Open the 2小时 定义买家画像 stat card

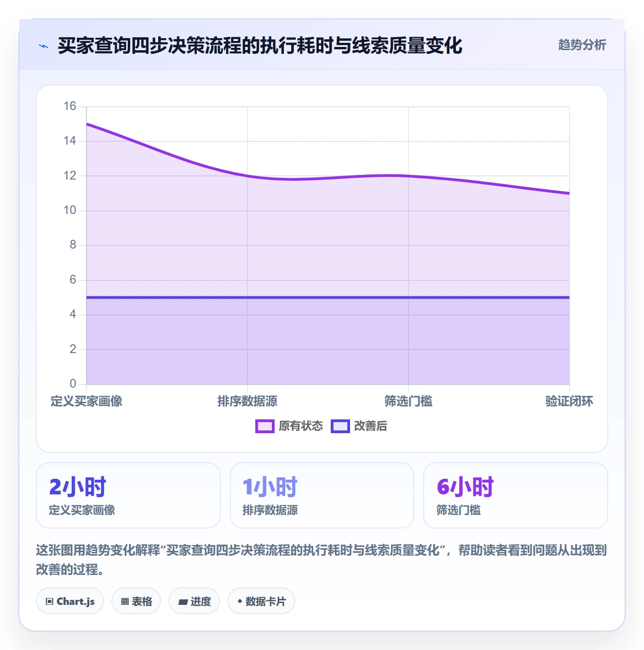[x=128, y=495]
